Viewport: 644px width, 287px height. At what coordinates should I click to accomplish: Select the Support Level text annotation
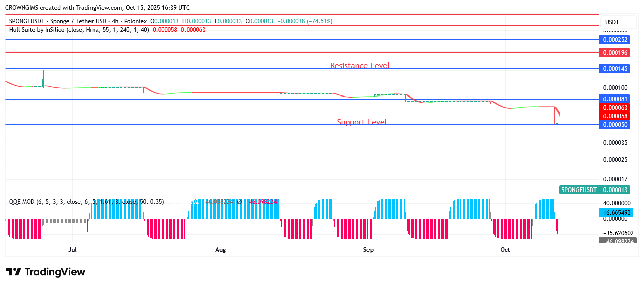coord(361,122)
